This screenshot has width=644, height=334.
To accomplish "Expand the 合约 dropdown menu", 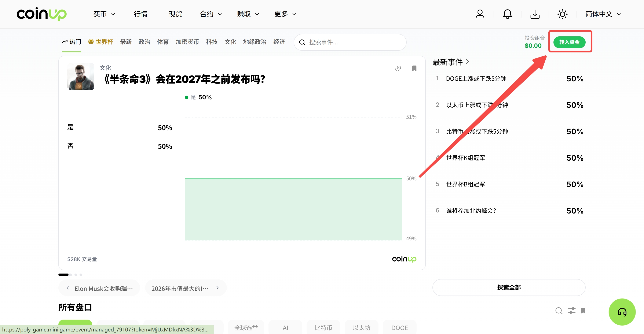I will point(211,14).
